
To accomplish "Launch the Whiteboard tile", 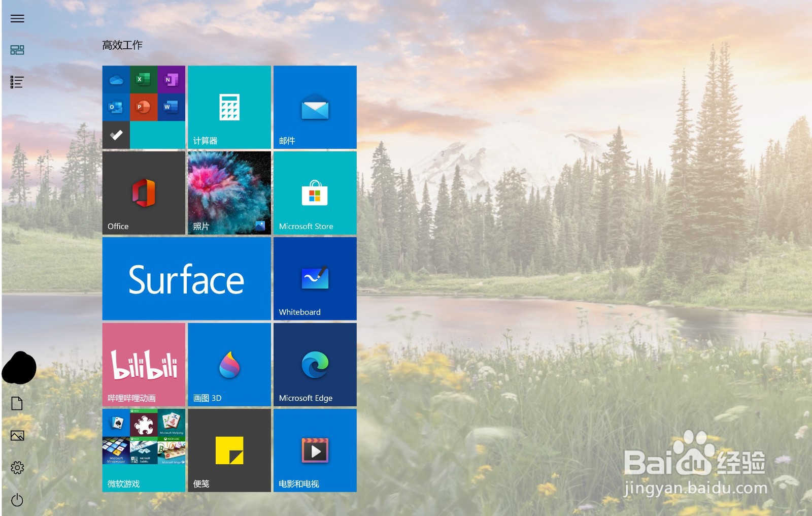I will tap(315, 279).
